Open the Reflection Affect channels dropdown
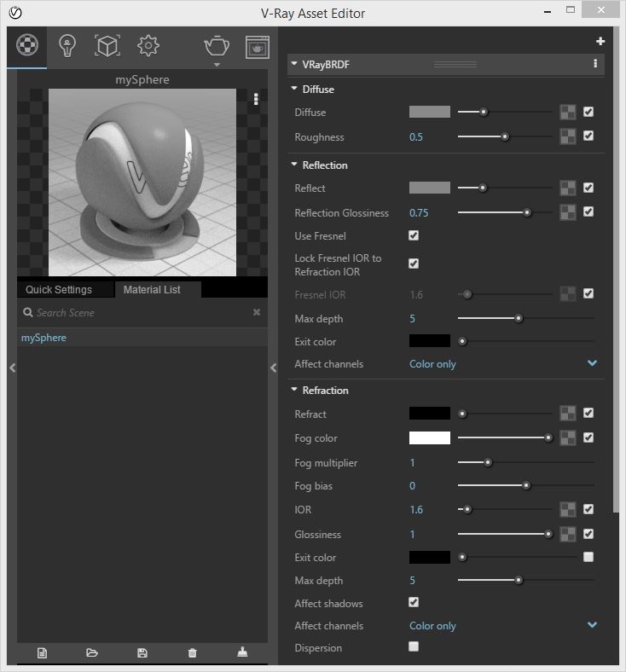The height and width of the screenshot is (672, 626). [592, 363]
